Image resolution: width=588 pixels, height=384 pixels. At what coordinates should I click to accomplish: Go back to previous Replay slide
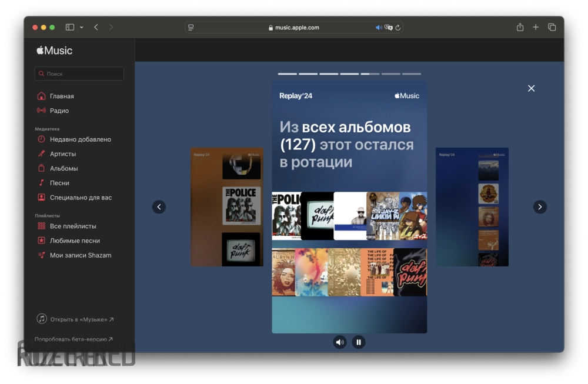(159, 207)
